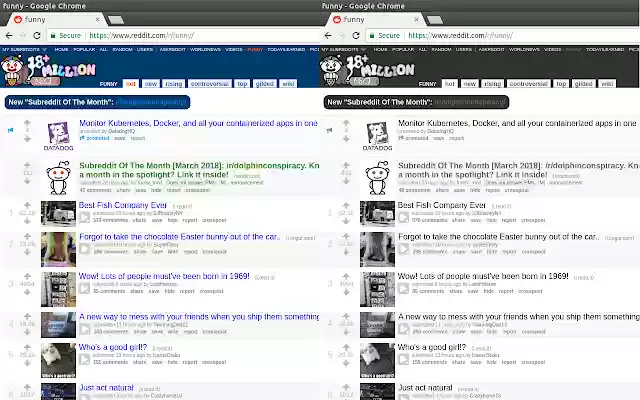Expand media preview for Easter bunny post, left window
640x400 pixels.
coord(84,249)
